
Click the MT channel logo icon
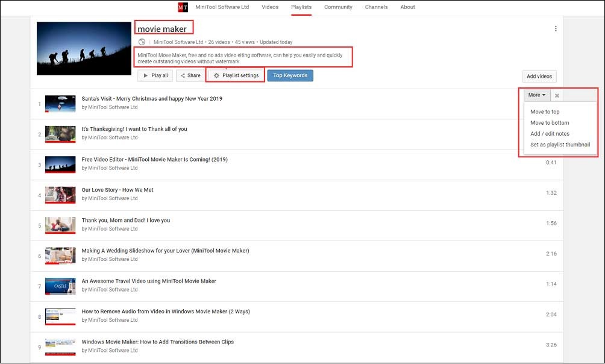click(x=182, y=7)
